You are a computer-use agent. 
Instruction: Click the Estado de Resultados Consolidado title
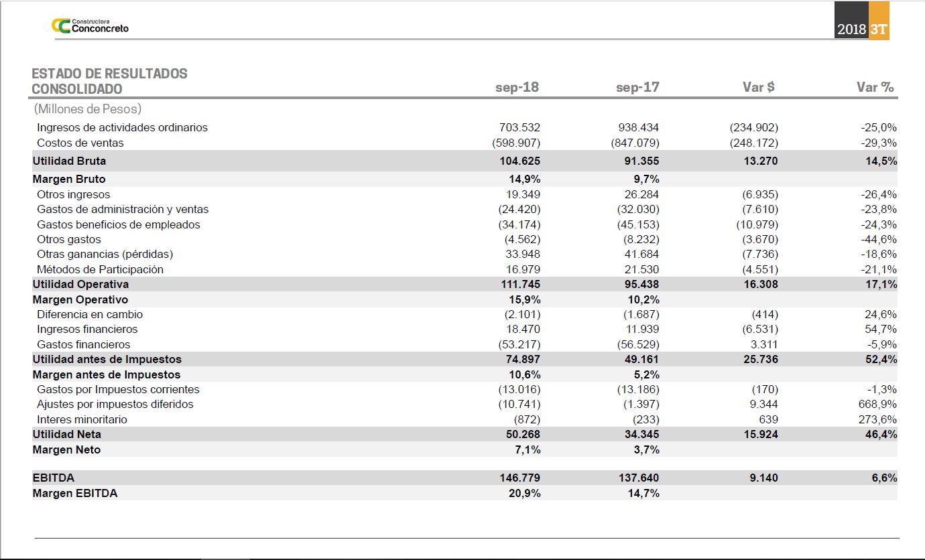click(109, 81)
